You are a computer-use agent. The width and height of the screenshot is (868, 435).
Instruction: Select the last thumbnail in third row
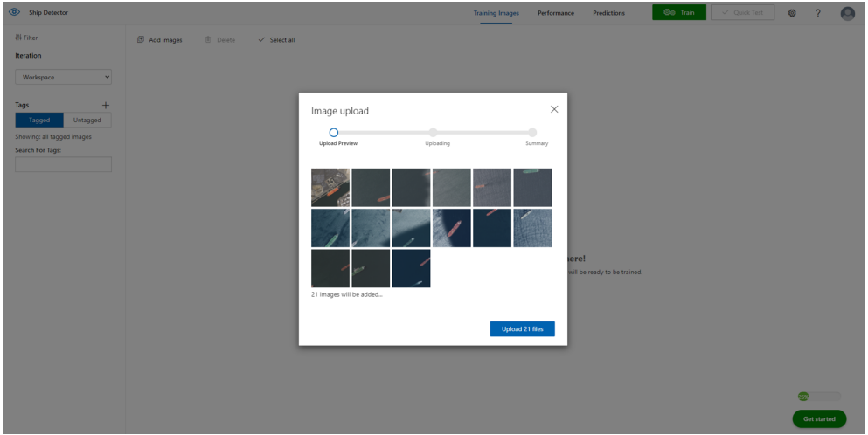pyautogui.click(x=412, y=268)
